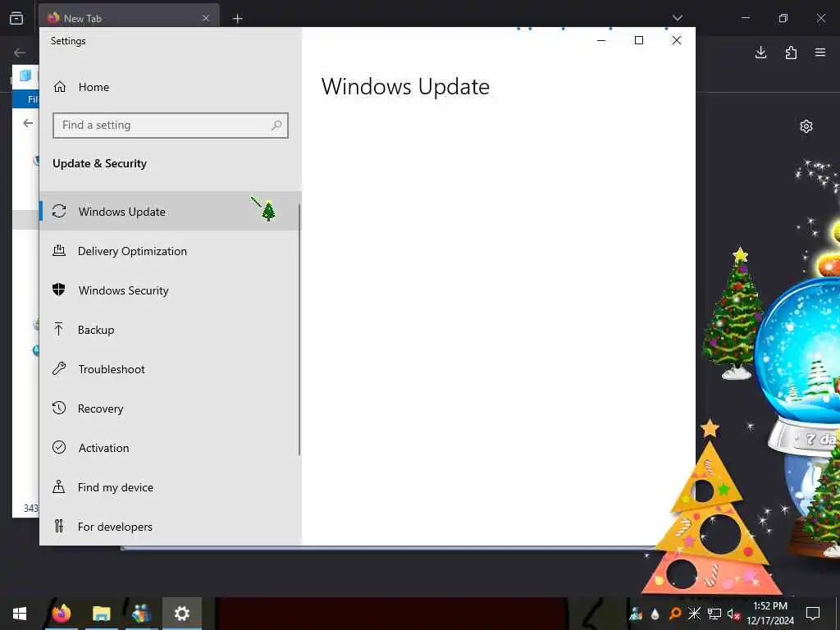
Task: Click the orange magnifier tray icon
Action: click(x=675, y=614)
